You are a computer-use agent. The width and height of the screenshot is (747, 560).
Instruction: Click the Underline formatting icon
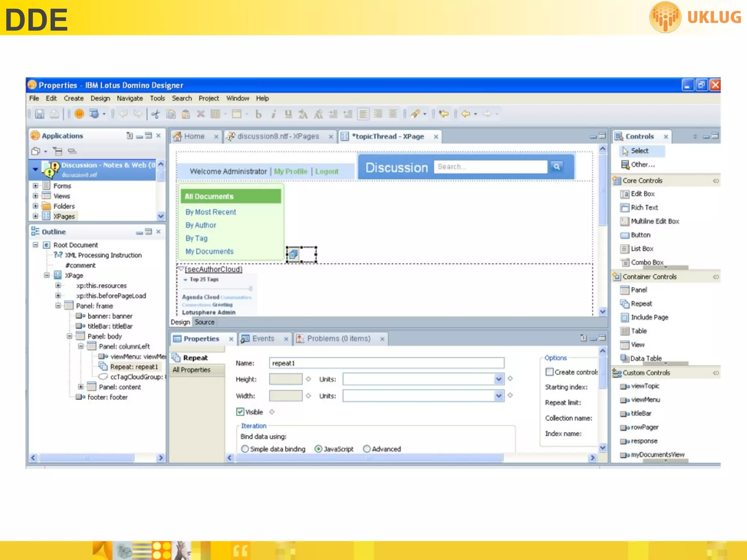(288, 114)
